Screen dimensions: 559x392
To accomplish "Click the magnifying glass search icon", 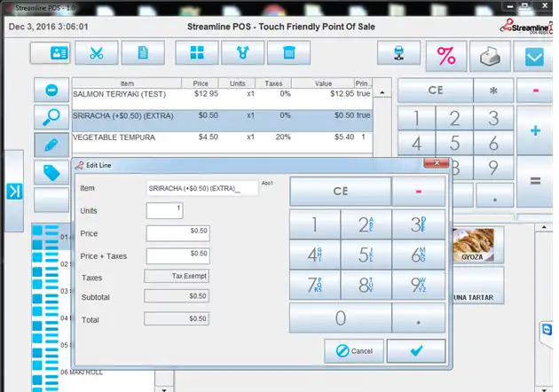I will point(51,117).
